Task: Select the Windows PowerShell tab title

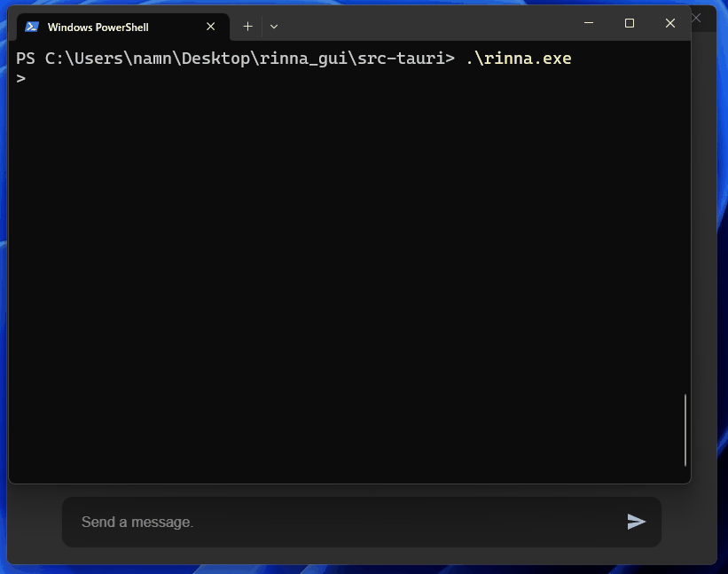Action: point(98,27)
